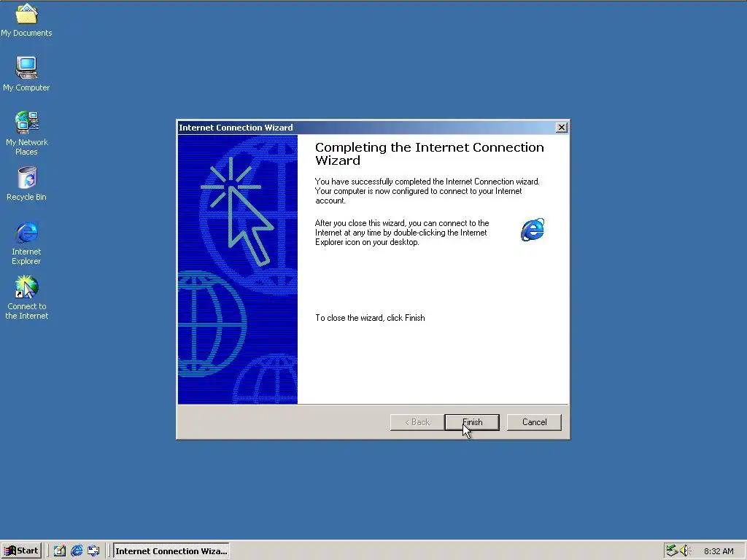Launch Internet Explorer from quick launch
The width and height of the screenshot is (747, 560).
[x=77, y=551]
